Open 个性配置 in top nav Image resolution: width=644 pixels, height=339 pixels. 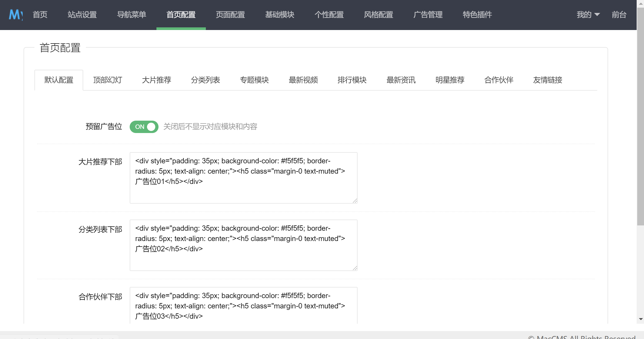click(x=329, y=15)
